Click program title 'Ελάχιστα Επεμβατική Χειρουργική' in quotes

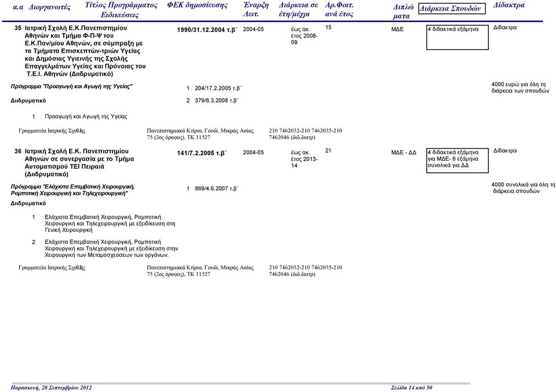[x=72, y=190]
